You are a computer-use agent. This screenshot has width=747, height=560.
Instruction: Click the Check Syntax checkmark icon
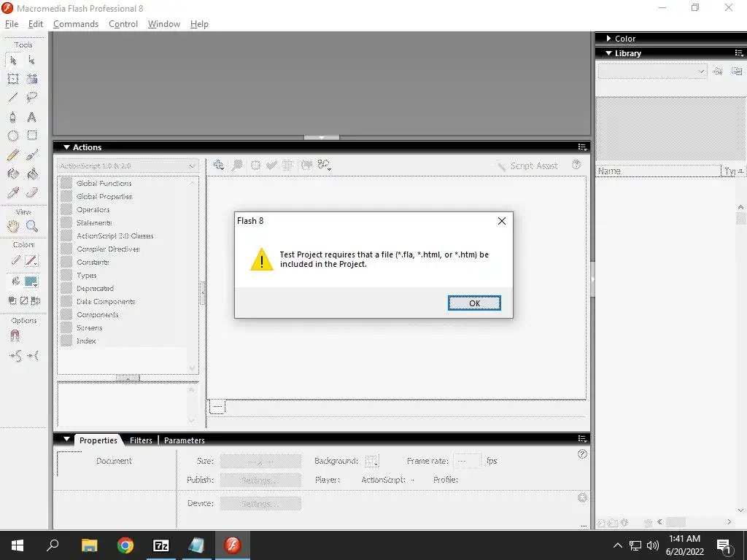coord(271,166)
